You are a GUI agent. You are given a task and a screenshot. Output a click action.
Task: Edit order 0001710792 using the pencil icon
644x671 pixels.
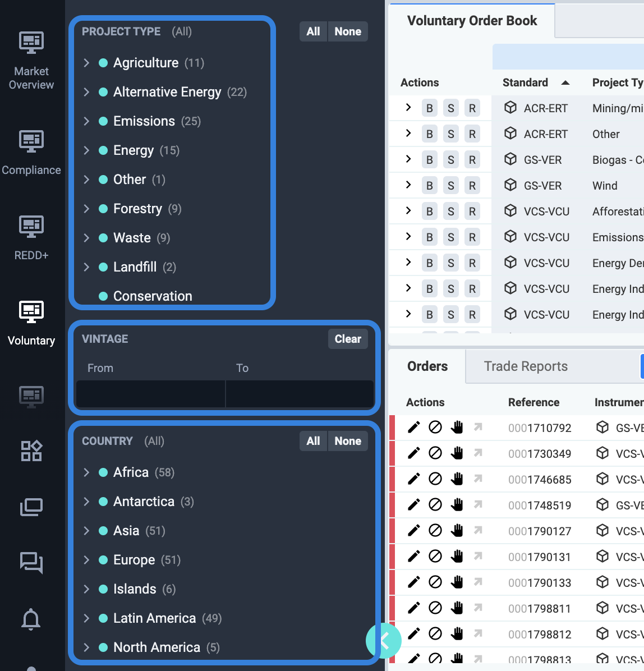413,428
